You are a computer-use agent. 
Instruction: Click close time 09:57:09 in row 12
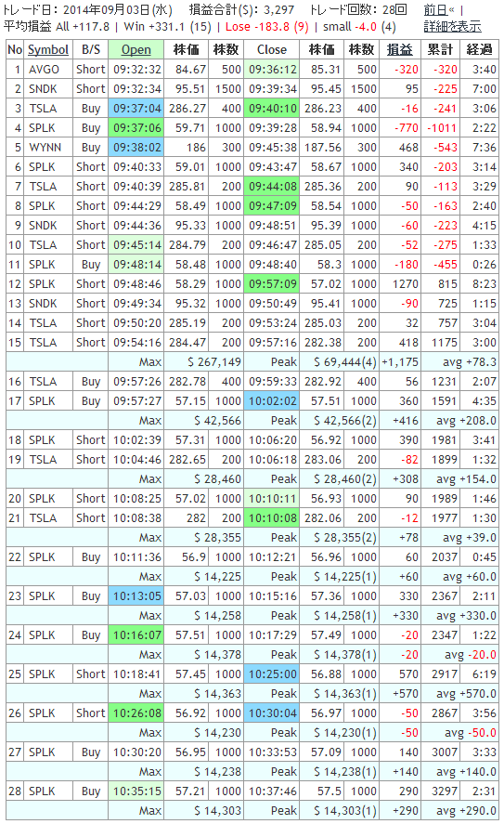click(272, 283)
